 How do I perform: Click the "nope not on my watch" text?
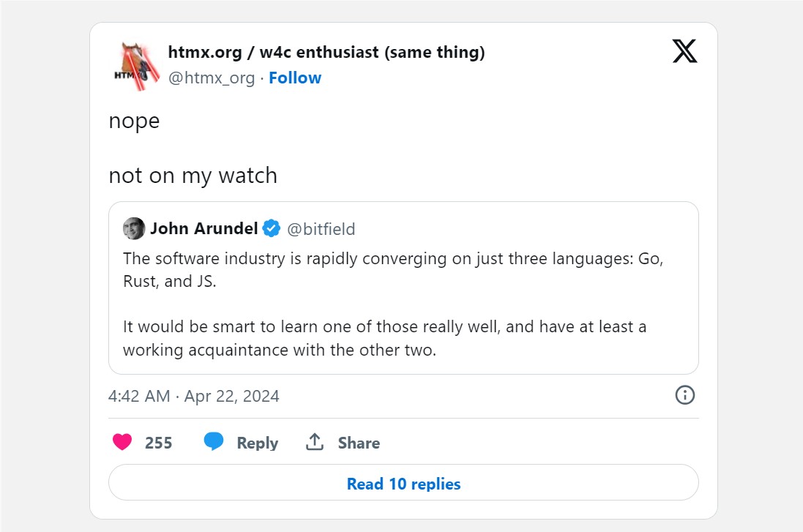coord(193,148)
